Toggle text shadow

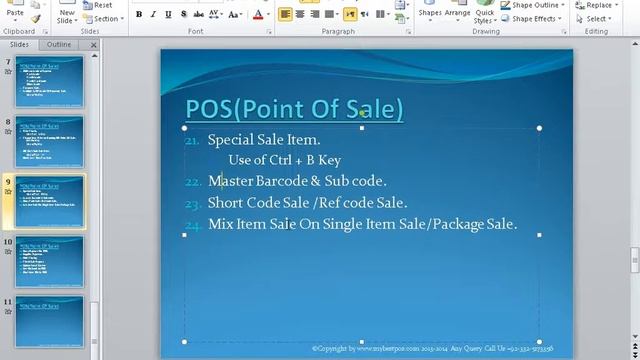click(x=183, y=14)
